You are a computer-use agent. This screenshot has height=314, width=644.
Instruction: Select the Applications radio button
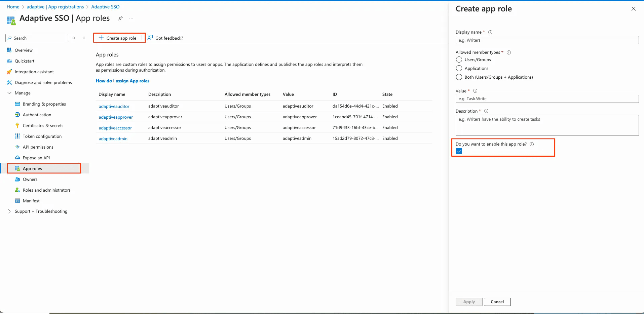(x=459, y=68)
